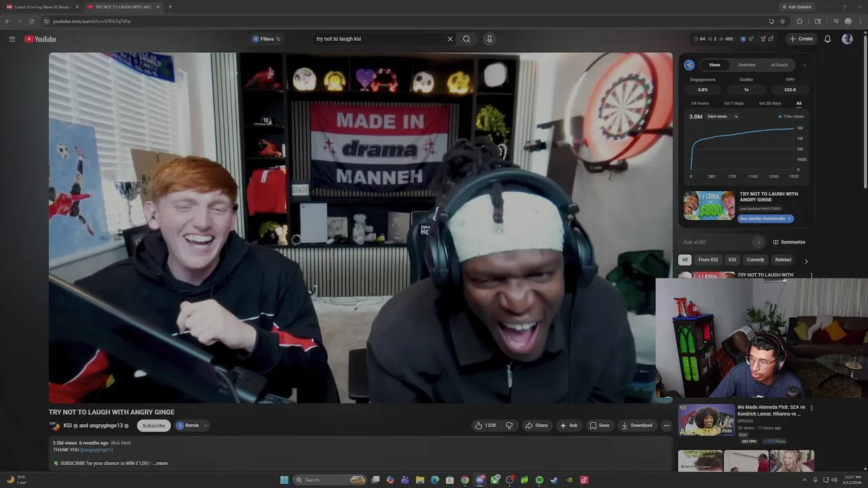Select the KSI chip
The image size is (868, 488).
coord(732,260)
